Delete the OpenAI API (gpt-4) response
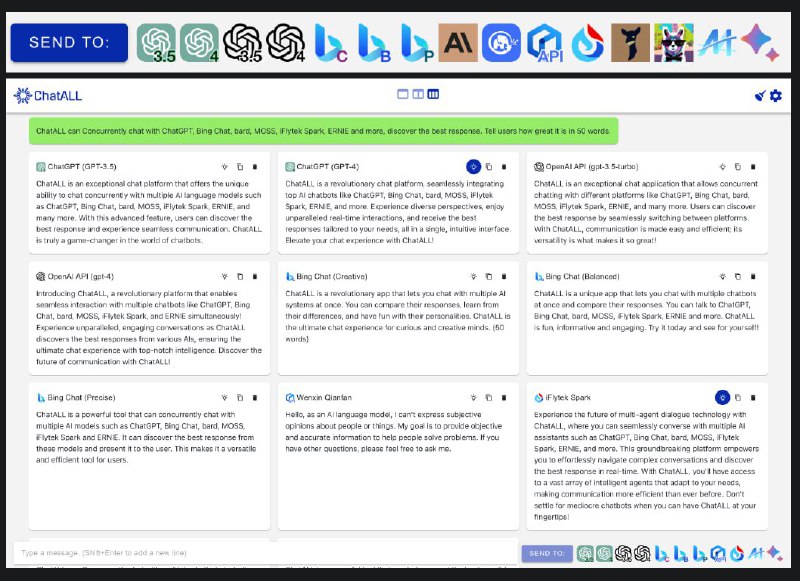This screenshot has width=800, height=581. tap(255, 276)
